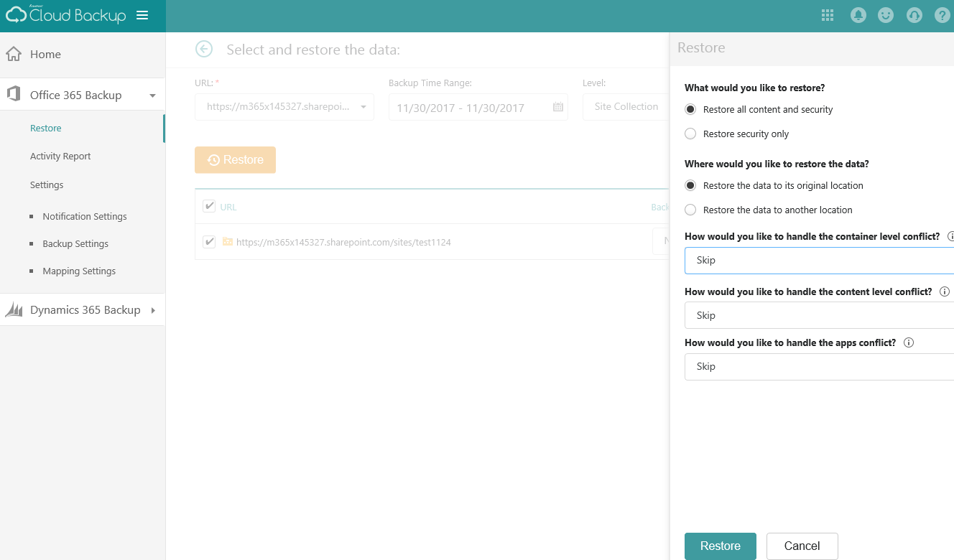Open Activity Report in sidebar

(x=60, y=156)
